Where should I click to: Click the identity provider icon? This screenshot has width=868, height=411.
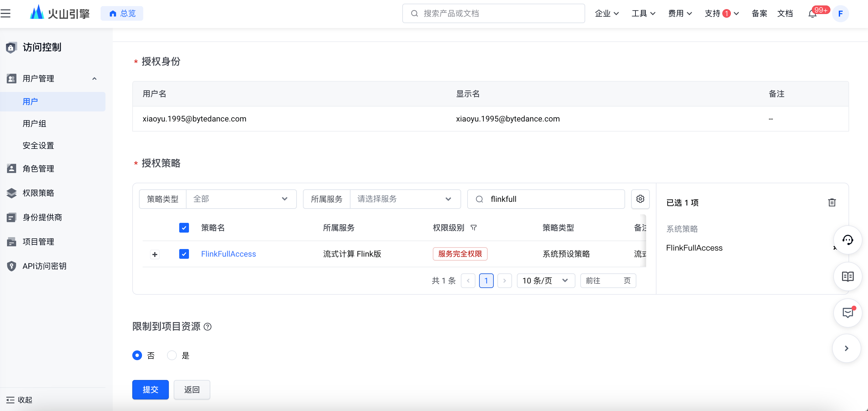12,217
